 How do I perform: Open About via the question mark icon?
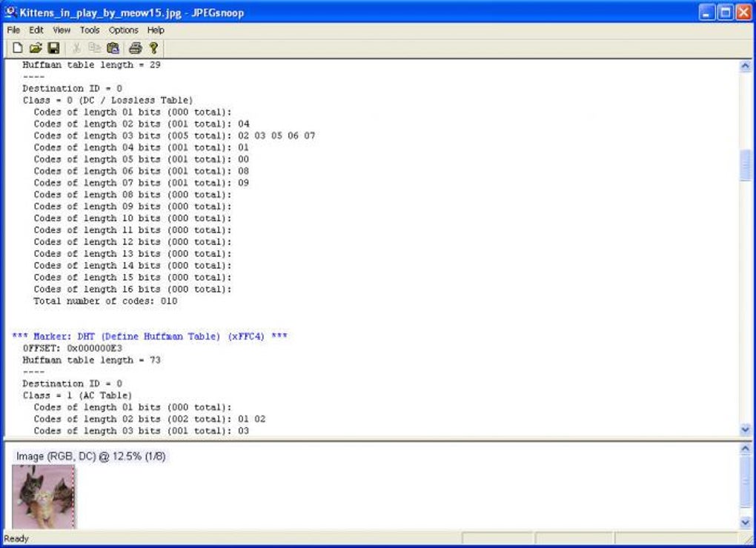pos(154,47)
